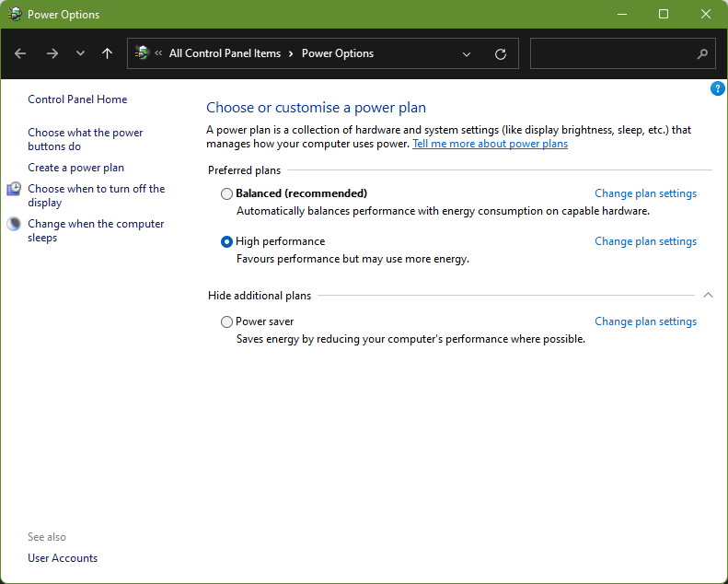Click the display timer icon in sidebar

coord(14,189)
